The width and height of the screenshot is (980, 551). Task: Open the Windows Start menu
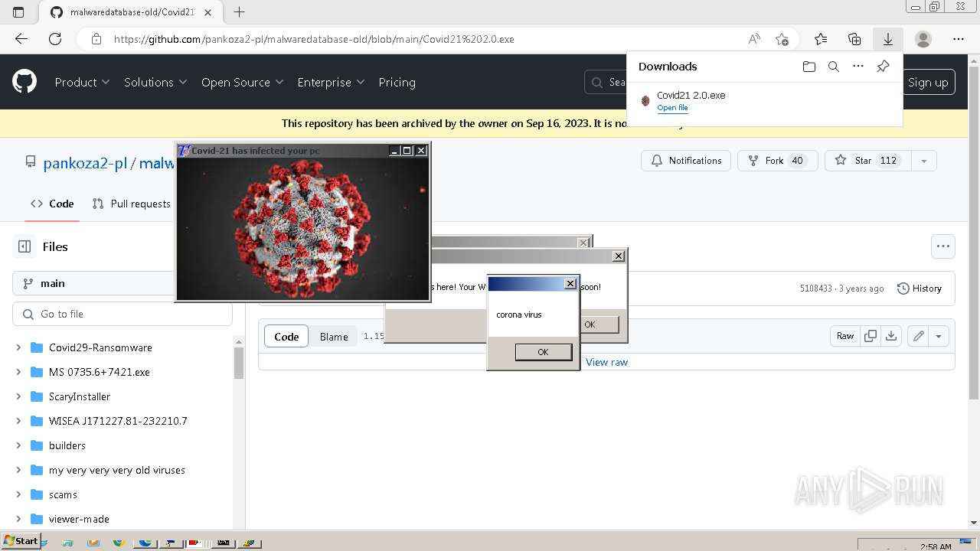(x=21, y=541)
